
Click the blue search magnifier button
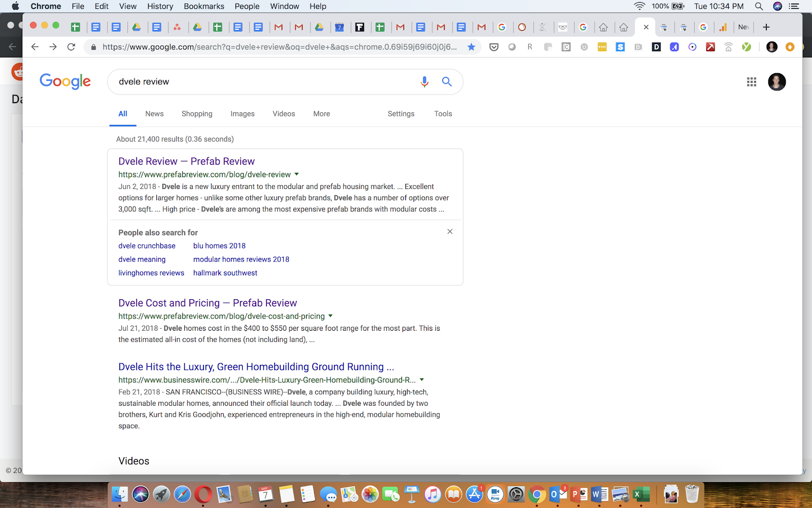pyautogui.click(x=447, y=81)
